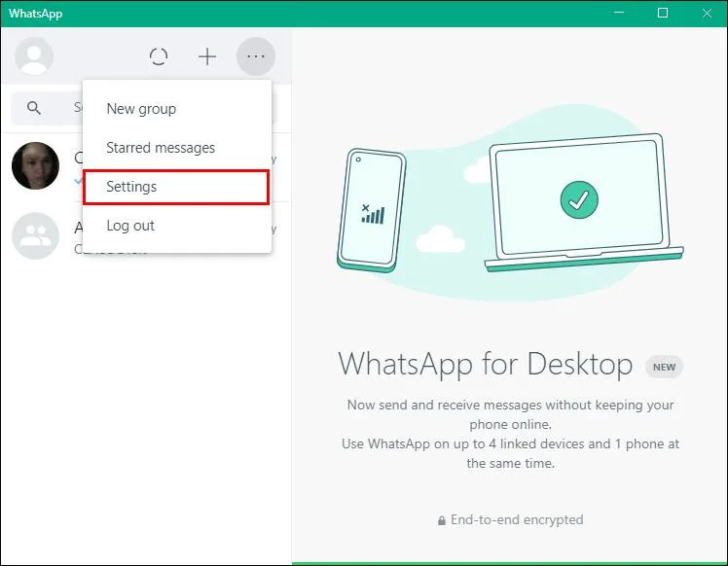Maximize the WhatsApp window
The width and height of the screenshot is (728, 566).
pyautogui.click(x=663, y=13)
